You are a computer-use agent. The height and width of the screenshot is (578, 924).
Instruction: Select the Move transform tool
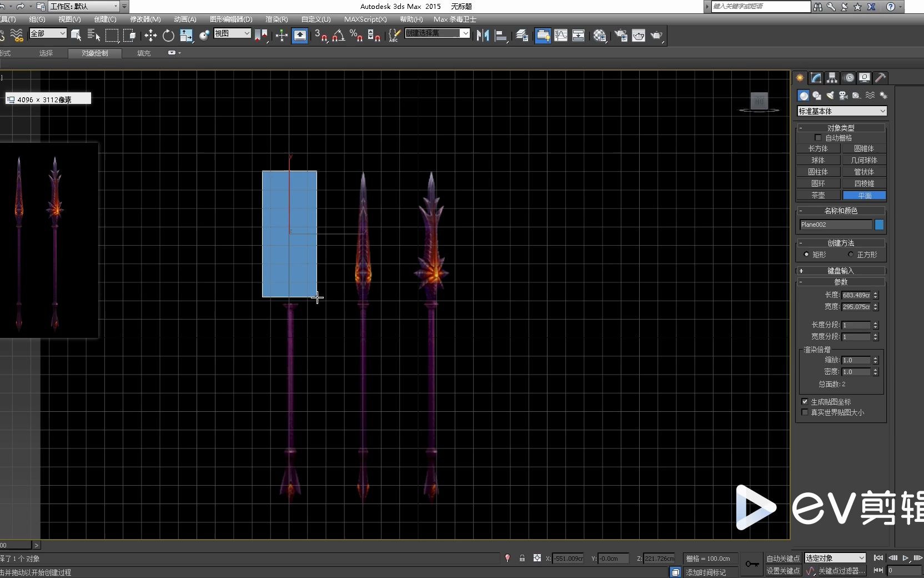pos(150,36)
